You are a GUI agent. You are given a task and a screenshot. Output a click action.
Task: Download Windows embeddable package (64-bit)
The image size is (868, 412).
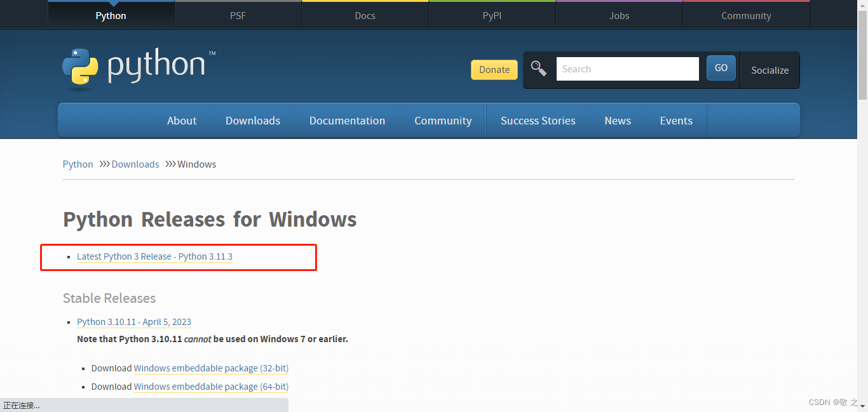(211, 387)
